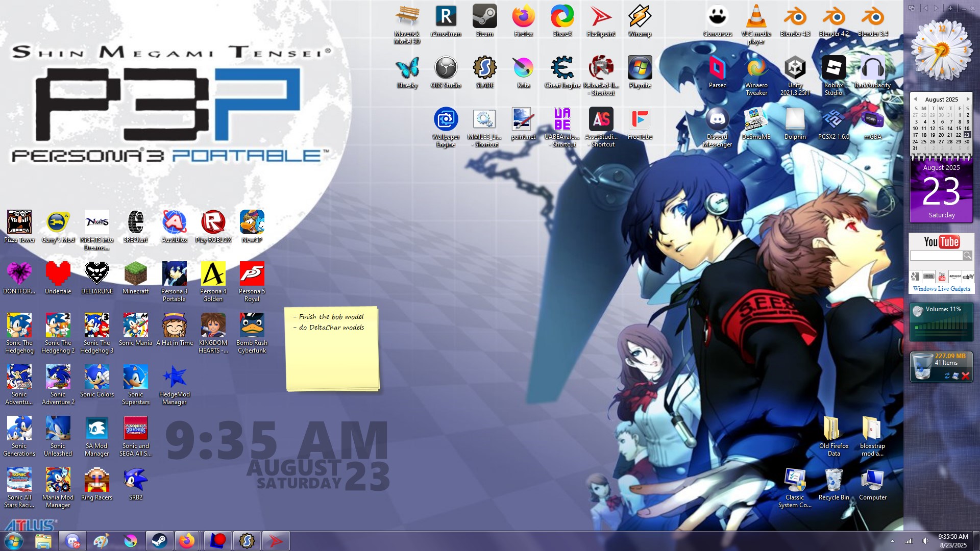Viewport: 980px width, 551px height.
Task: Select the Garry's Mod icon
Action: pyautogui.click(x=58, y=227)
